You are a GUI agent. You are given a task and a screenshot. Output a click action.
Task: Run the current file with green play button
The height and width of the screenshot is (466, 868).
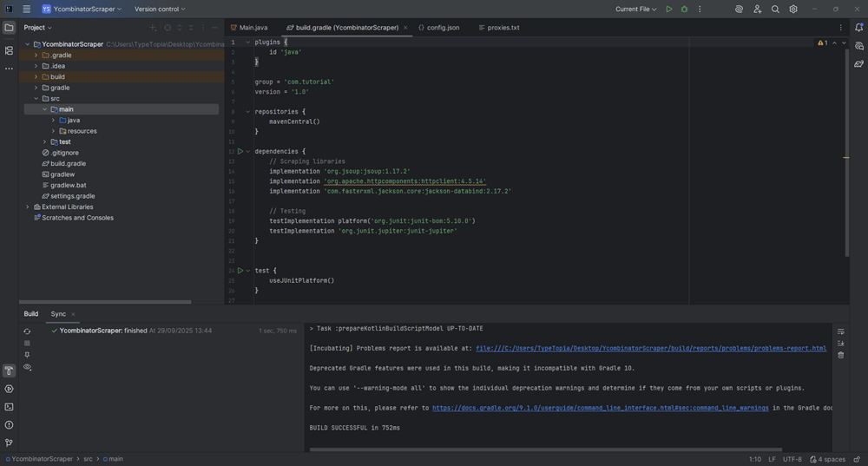(668, 9)
